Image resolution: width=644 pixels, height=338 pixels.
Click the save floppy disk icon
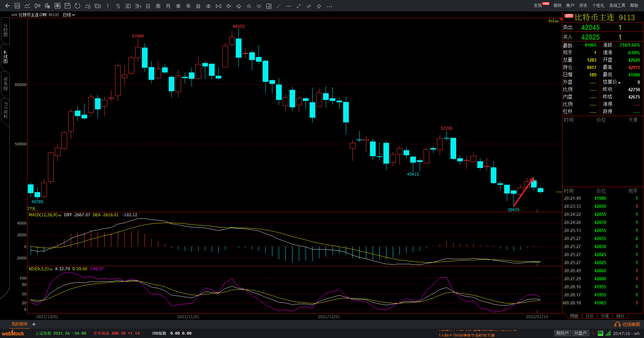[x=67, y=6]
